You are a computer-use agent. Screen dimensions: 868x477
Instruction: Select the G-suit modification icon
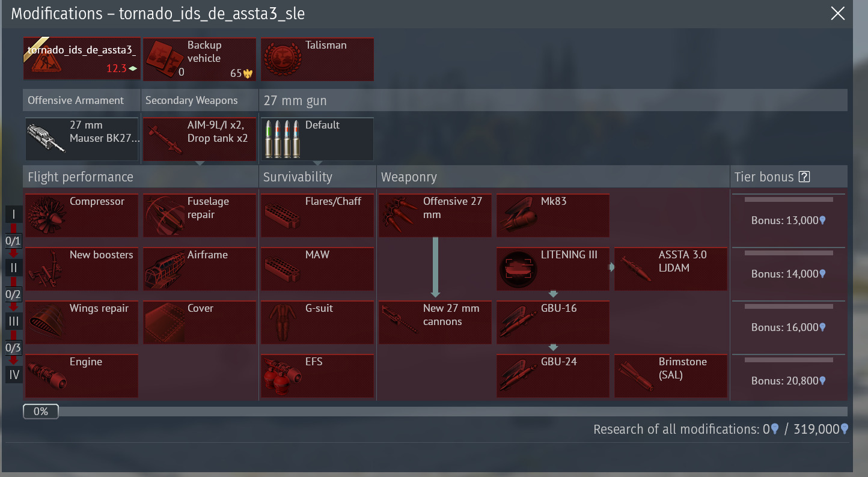click(317, 322)
